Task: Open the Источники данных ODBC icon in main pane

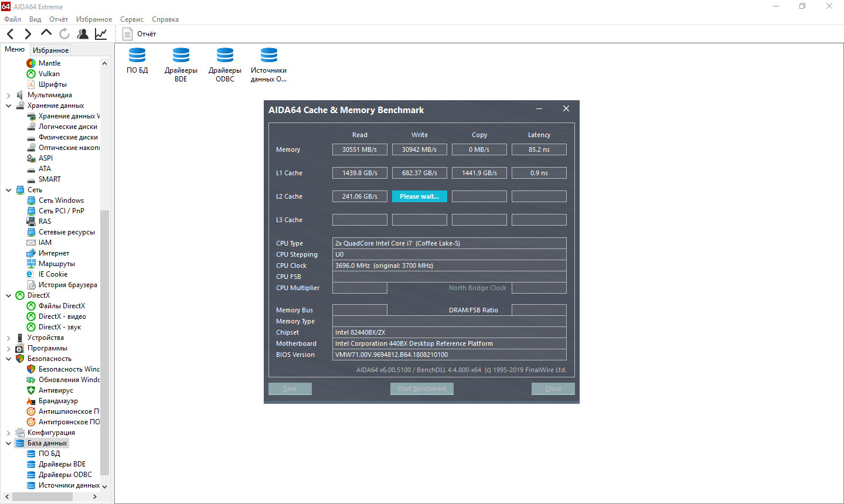Action: tap(269, 65)
